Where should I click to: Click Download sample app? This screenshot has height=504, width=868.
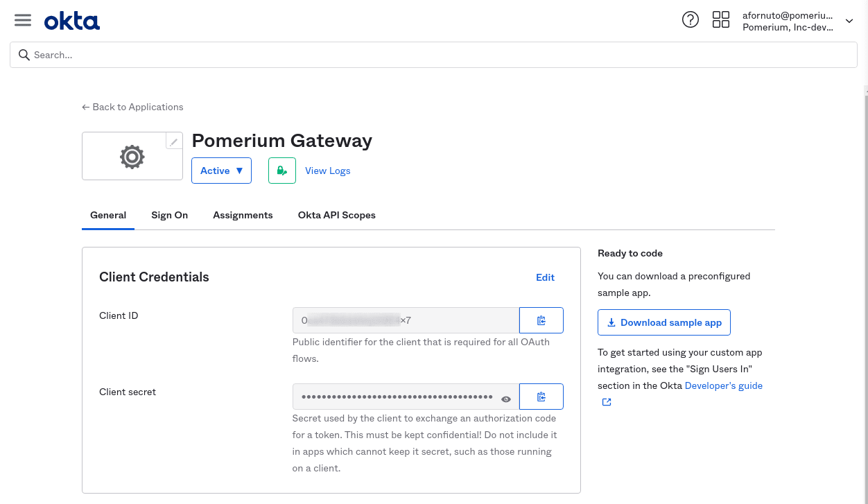(x=663, y=322)
